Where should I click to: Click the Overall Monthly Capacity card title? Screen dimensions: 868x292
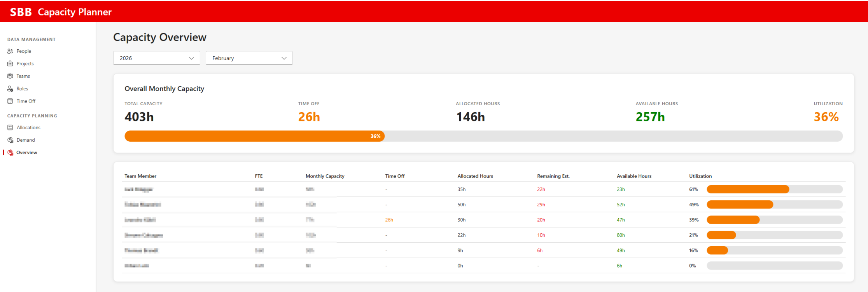(164, 89)
